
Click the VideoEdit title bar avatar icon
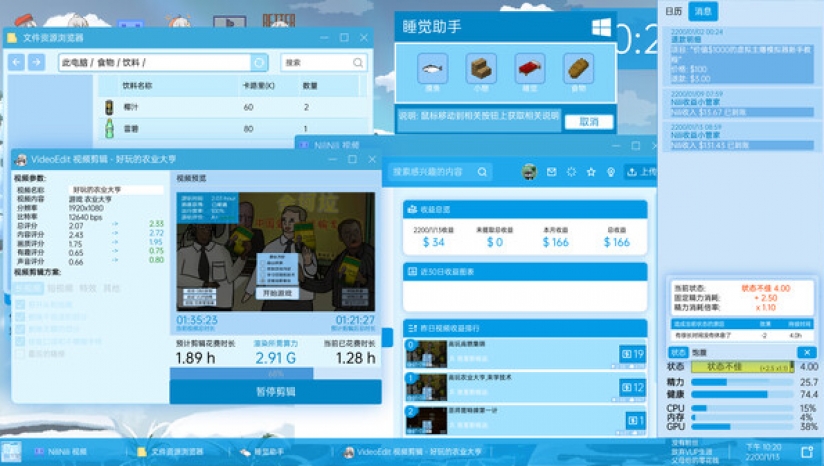pos(22,159)
